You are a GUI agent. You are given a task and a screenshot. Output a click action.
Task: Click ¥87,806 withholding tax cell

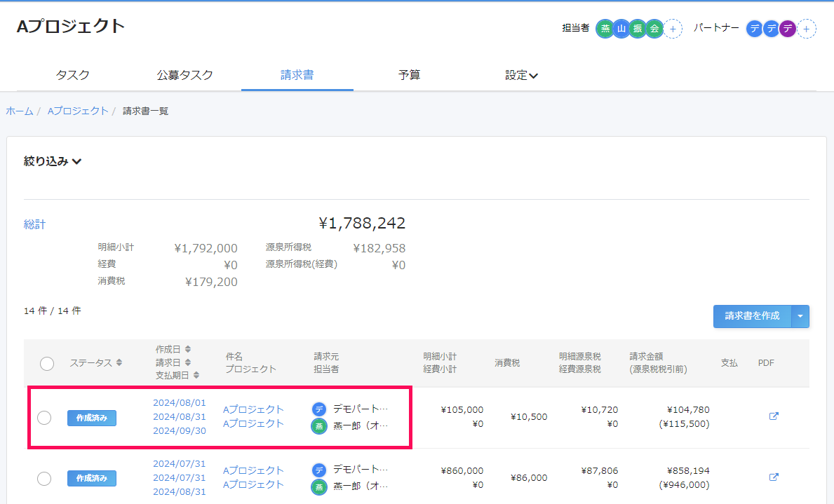click(x=600, y=471)
